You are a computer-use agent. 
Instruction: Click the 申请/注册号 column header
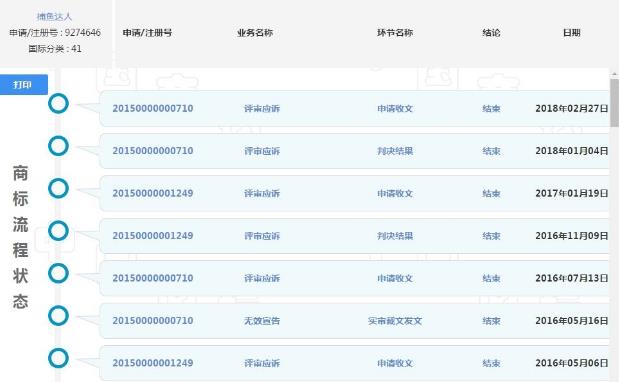(x=147, y=33)
